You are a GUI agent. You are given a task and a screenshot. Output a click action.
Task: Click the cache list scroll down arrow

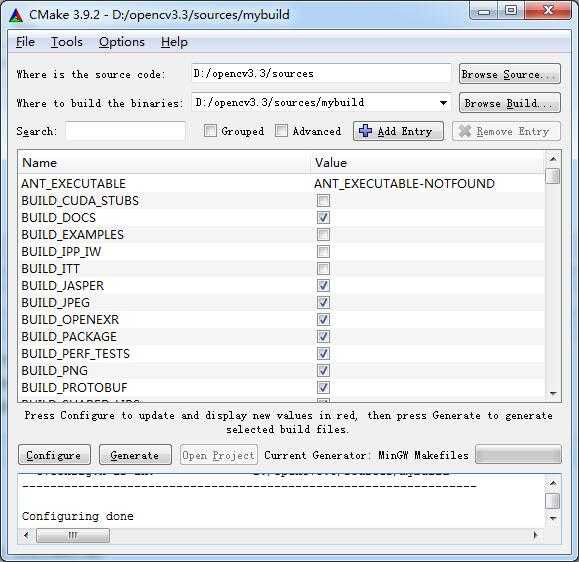pos(553,393)
